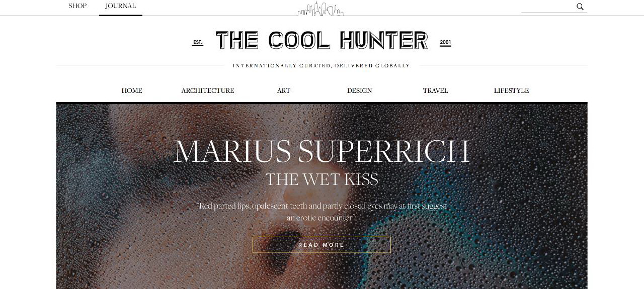Navigate to the Design section
The width and height of the screenshot is (644, 289).
360,90
